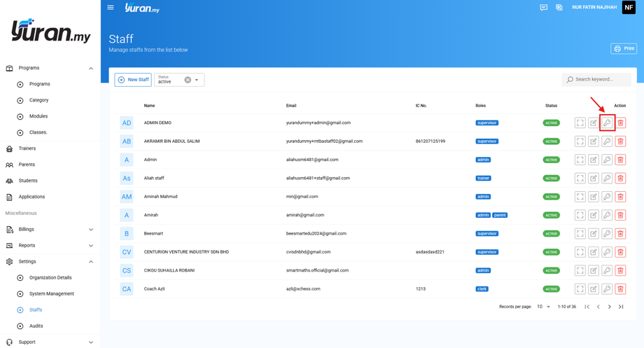Screen dimensions: 644x348
Task: Click the translate language icon in header
Action: (x=559, y=8)
